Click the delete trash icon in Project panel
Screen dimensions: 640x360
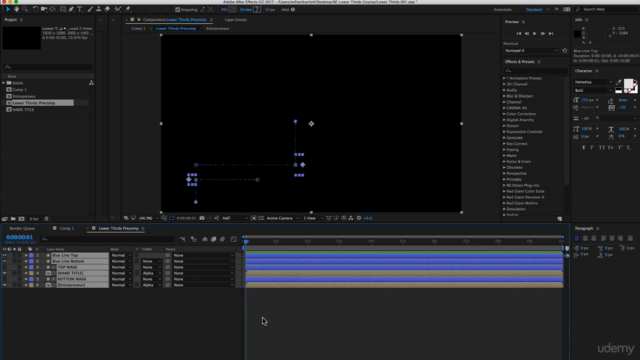(46, 219)
